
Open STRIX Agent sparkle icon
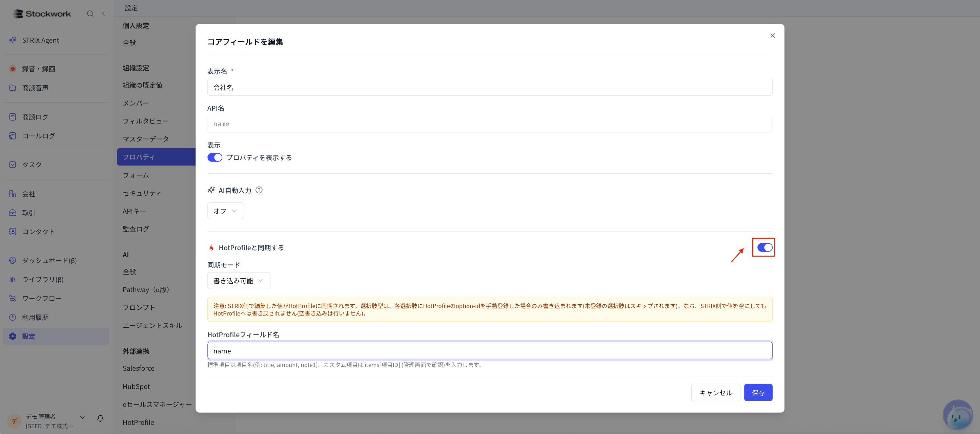[13, 40]
